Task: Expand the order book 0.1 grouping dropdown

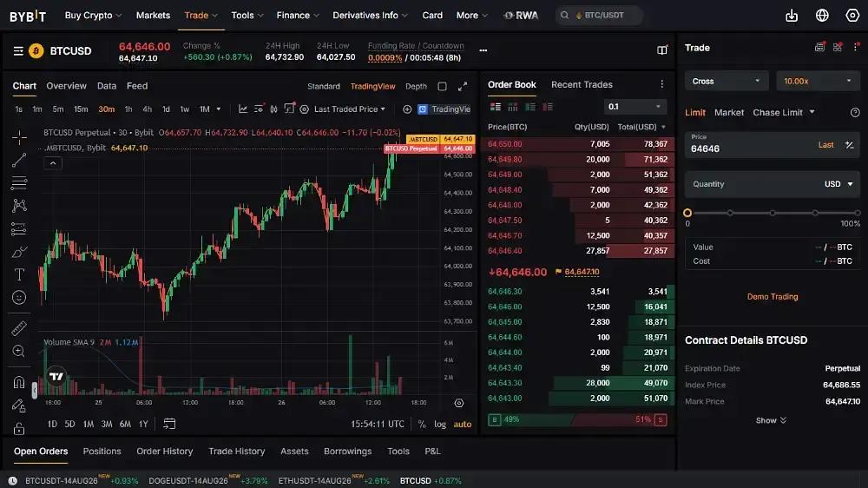Action: pos(635,106)
